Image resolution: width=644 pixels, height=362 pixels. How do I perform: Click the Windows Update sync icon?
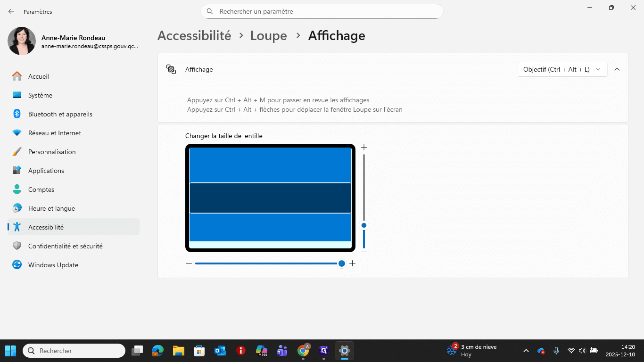pos(17,265)
